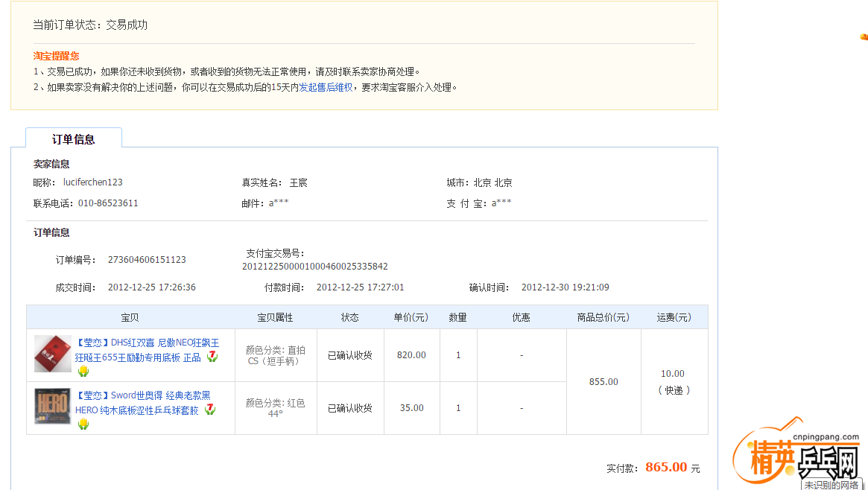868x490 pixels.
Task: Click the paid amount 865.00
Action: 666,467
